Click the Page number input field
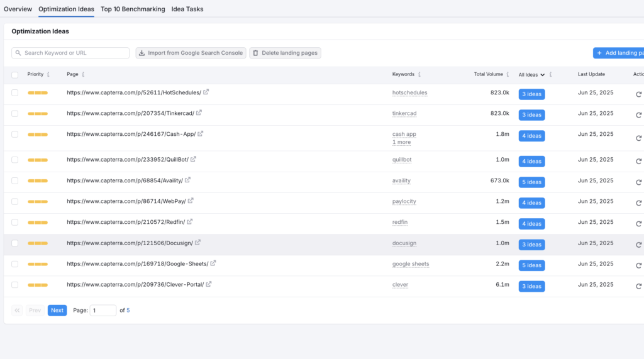644x359 pixels. 103,310
